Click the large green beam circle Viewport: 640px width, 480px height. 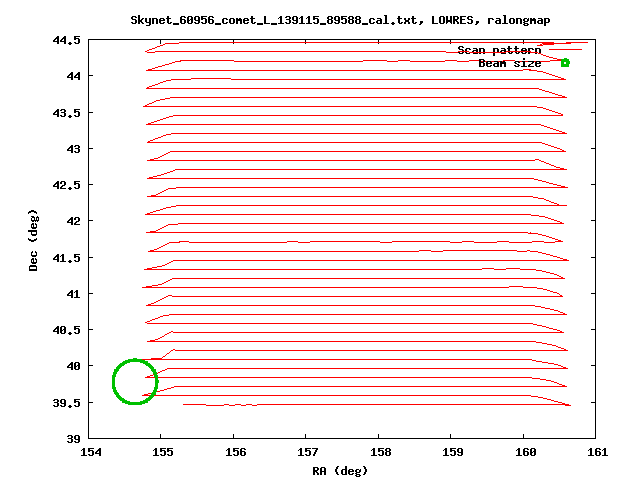pyautogui.click(x=135, y=381)
